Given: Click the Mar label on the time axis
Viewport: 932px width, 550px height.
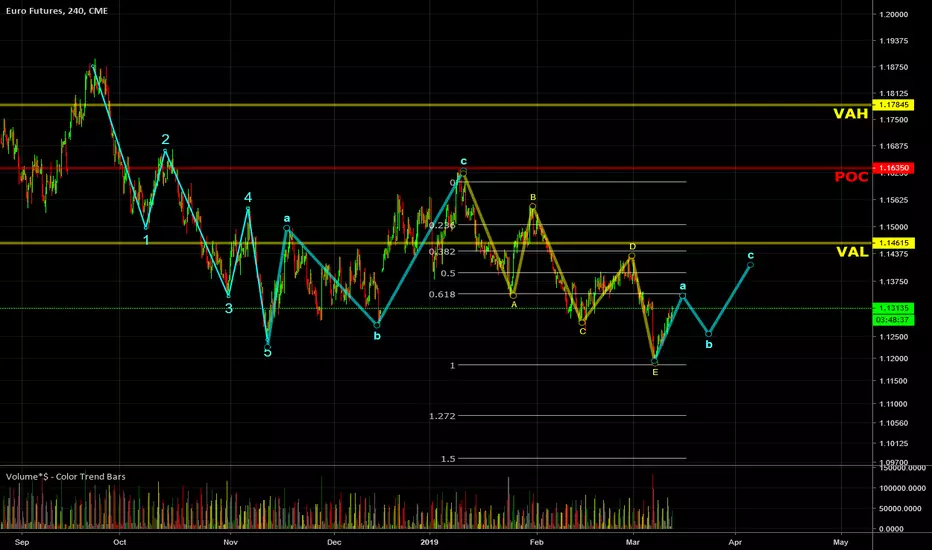Looking at the screenshot, I should pos(633,542).
